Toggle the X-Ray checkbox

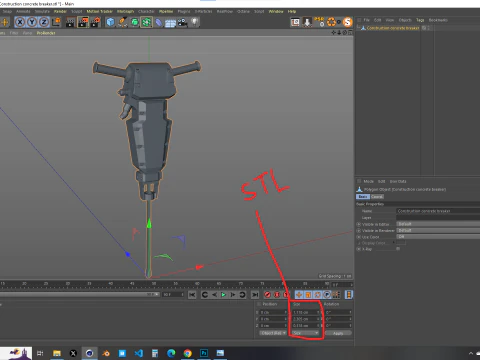click(x=398, y=249)
